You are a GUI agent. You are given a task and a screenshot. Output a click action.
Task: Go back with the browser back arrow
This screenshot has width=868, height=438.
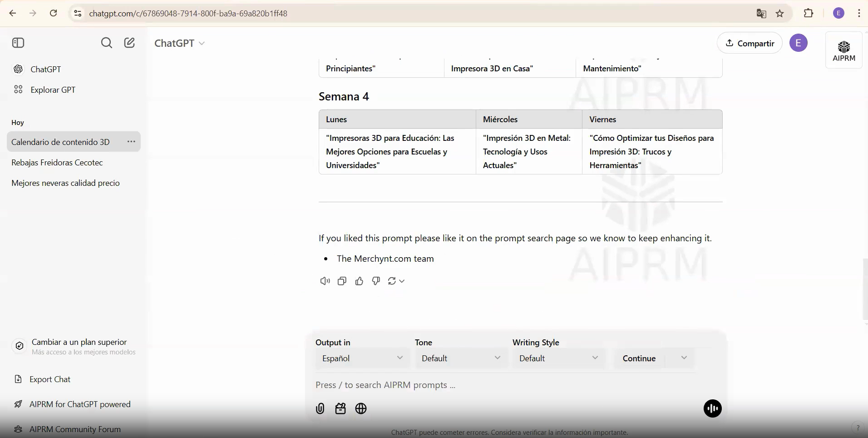pyautogui.click(x=13, y=13)
